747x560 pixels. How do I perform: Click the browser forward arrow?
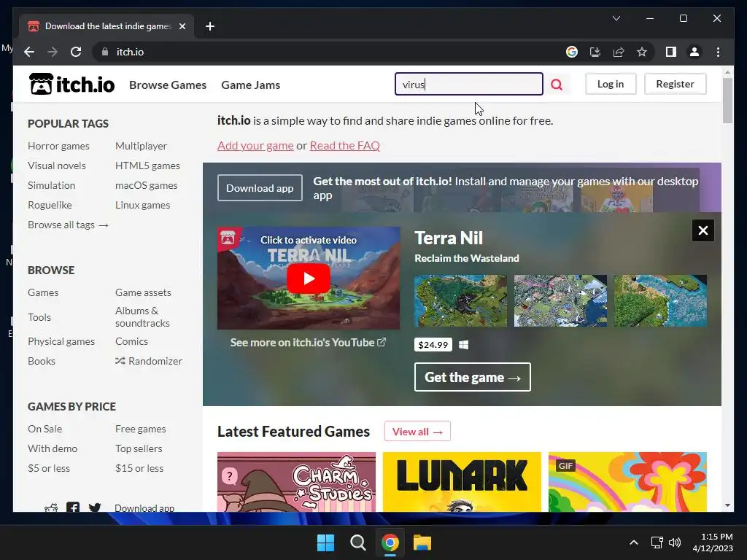point(53,52)
